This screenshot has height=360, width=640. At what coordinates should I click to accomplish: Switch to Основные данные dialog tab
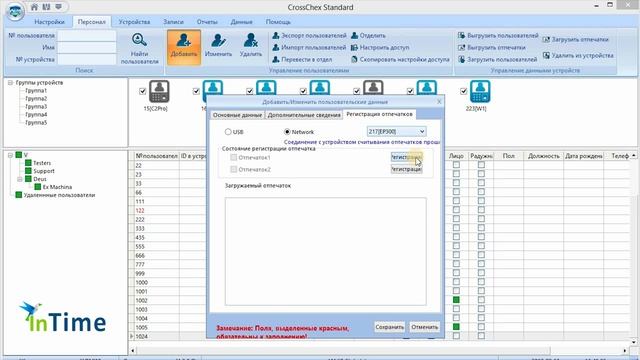point(237,115)
